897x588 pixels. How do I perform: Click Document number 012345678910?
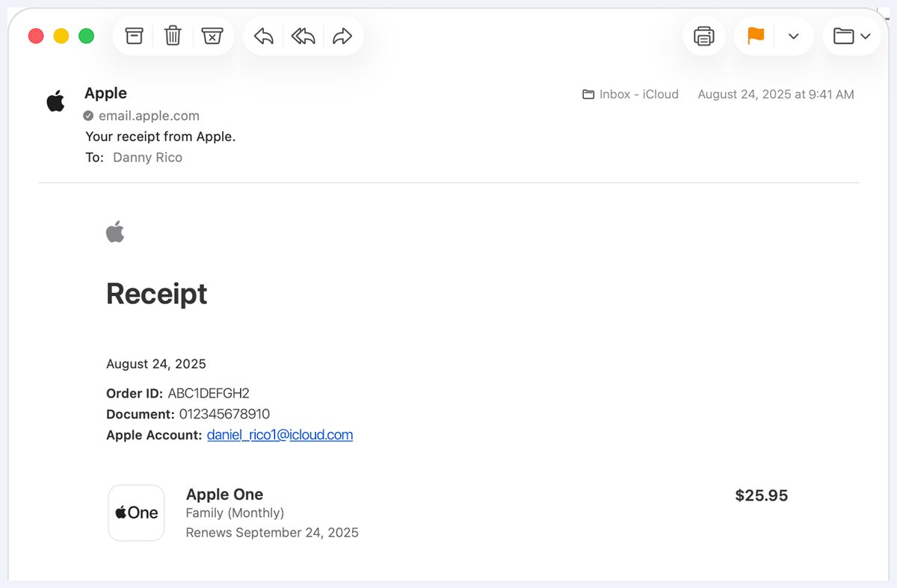[x=224, y=414]
